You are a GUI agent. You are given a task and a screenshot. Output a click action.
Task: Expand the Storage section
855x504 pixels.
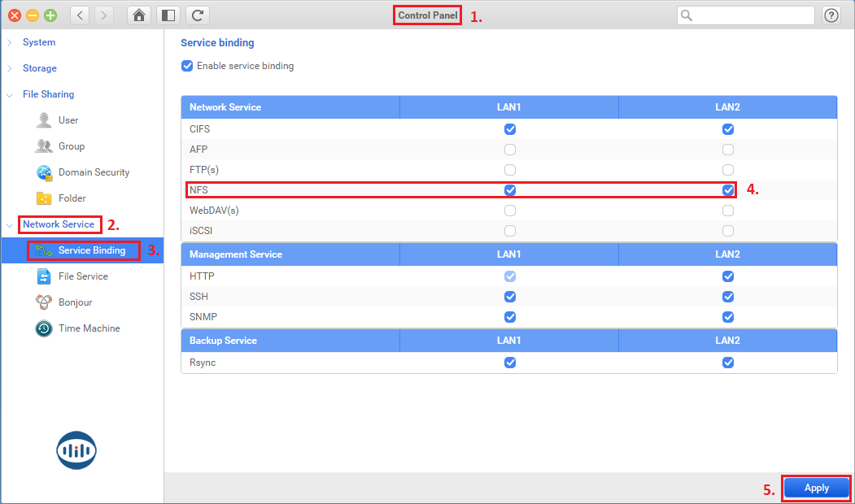tap(39, 68)
